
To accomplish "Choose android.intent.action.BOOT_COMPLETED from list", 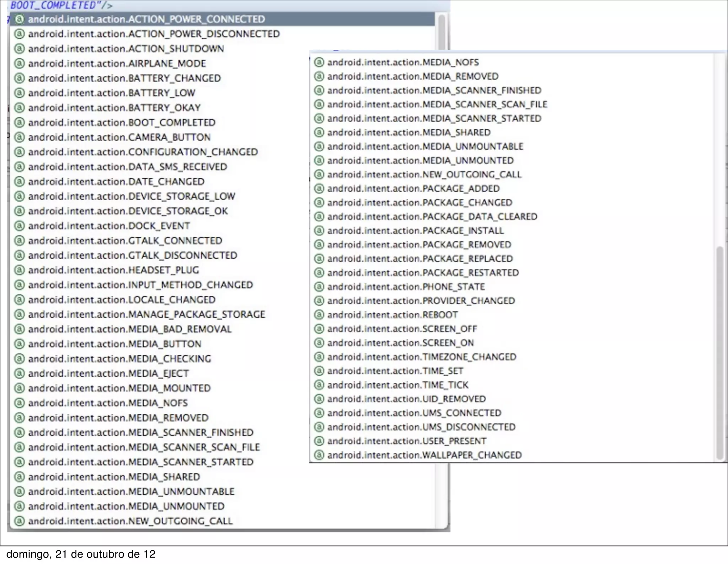I will pos(122,123).
